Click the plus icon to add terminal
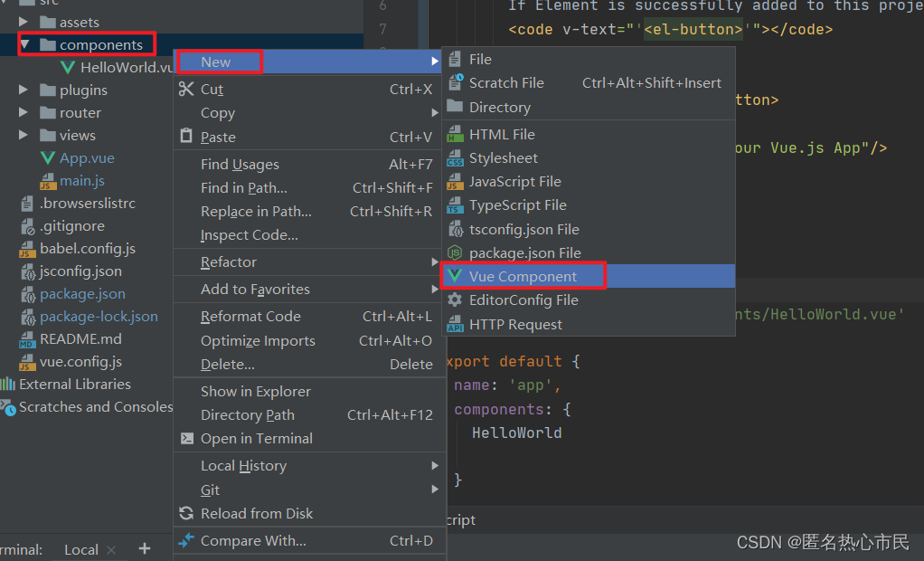Image resolution: width=924 pixels, height=561 pixels. [x=144, y=548]
